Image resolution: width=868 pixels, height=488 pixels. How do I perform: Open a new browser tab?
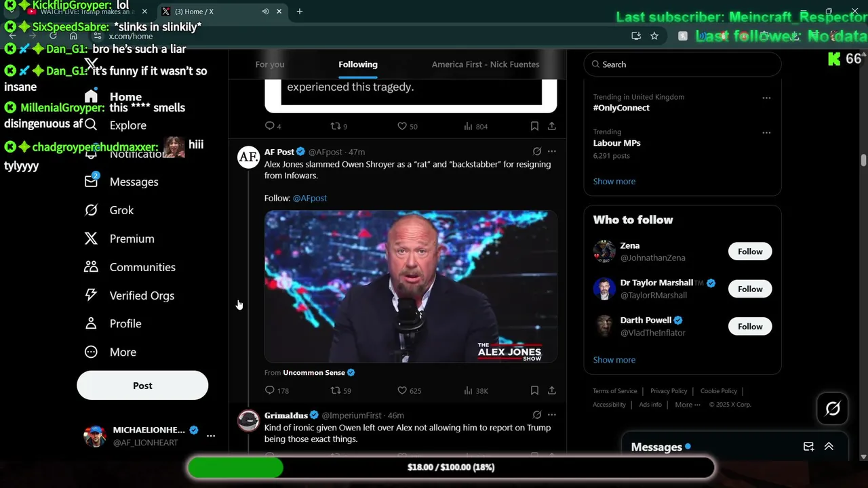coord(300,12)
